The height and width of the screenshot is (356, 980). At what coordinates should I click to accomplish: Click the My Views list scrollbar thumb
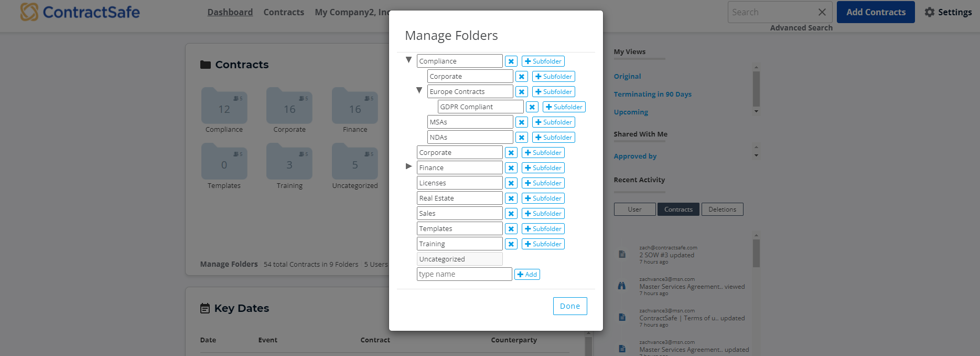pyautogui.click(x=756, y=89)
